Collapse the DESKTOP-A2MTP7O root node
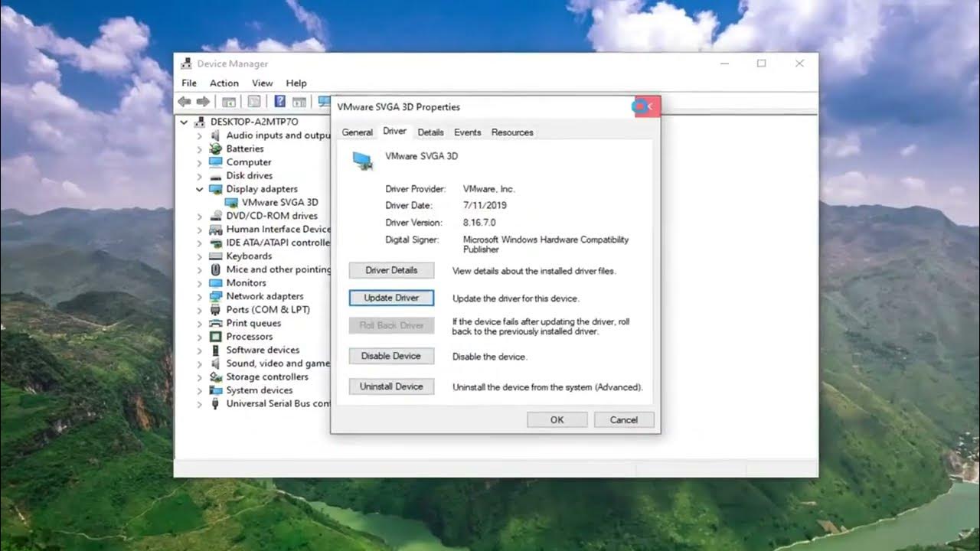Viewport: 980px width, 551px height. (x=185, y=122)
